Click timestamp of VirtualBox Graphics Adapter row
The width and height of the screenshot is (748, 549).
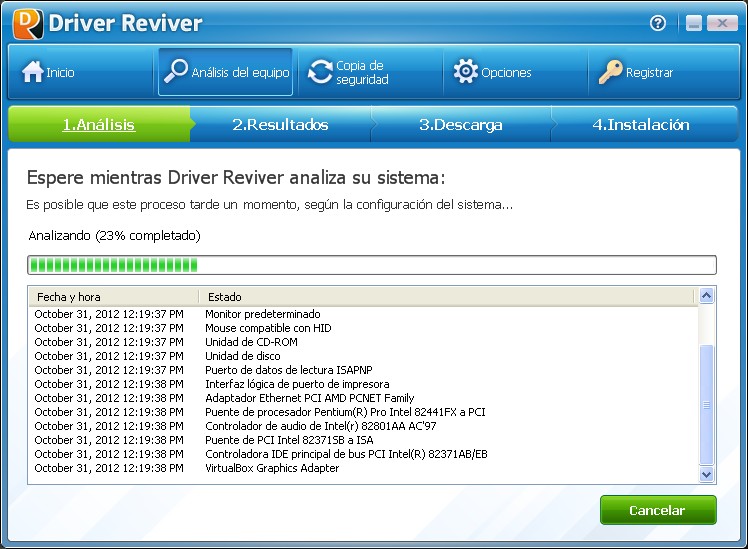pos(109,468)
